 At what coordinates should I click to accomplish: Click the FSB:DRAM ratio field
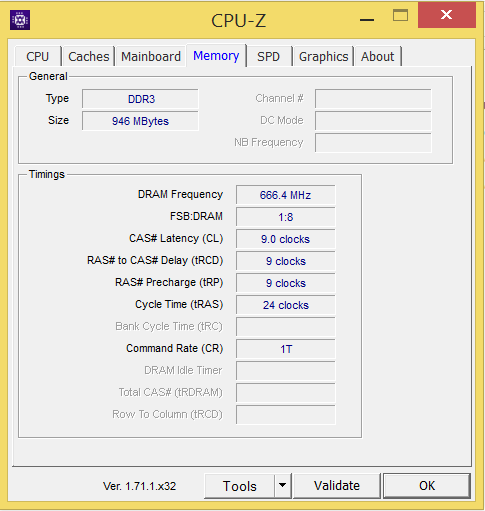286,217
